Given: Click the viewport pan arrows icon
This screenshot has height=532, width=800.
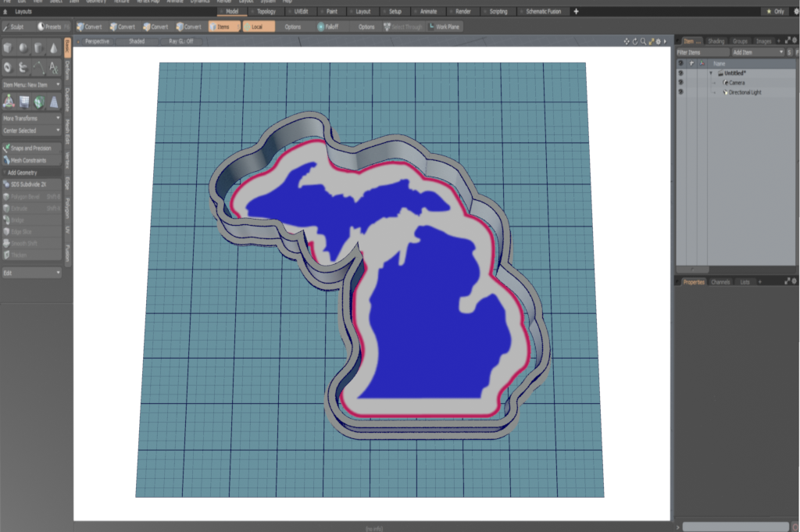Looking at the screenshot, I should tap(627, 41).
